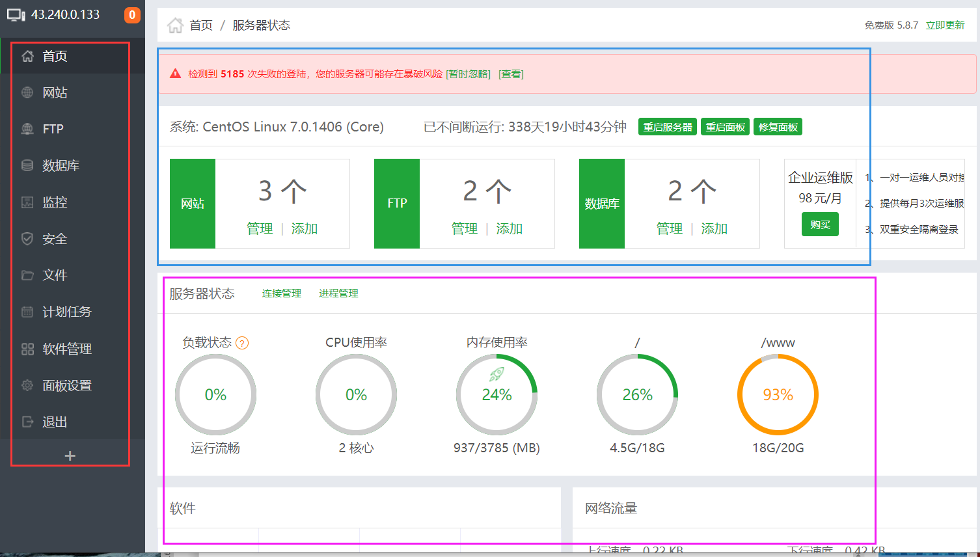Click the [暂时忽略] link in the alert
980x557 pixels.
(469, 74)
